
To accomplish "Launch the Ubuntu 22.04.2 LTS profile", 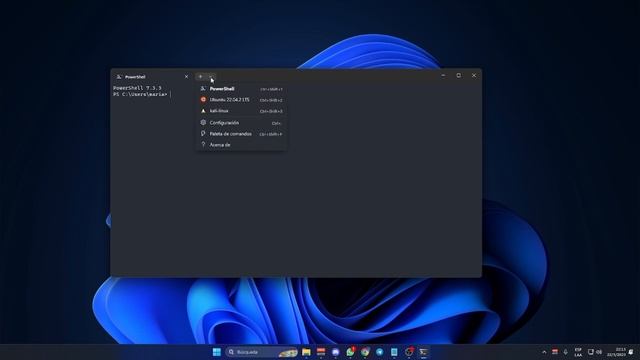I will pyautogui.click(x=241, y=100).
